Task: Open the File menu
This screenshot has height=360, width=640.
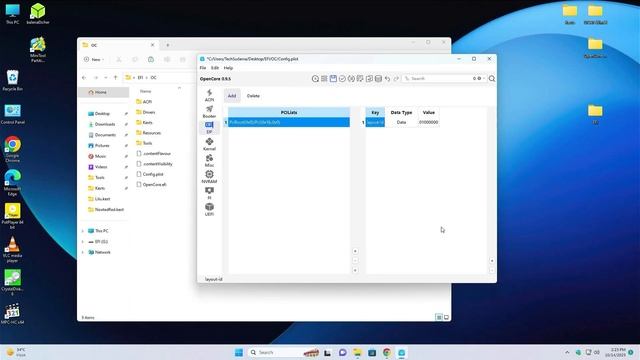Action: [203, 68]
